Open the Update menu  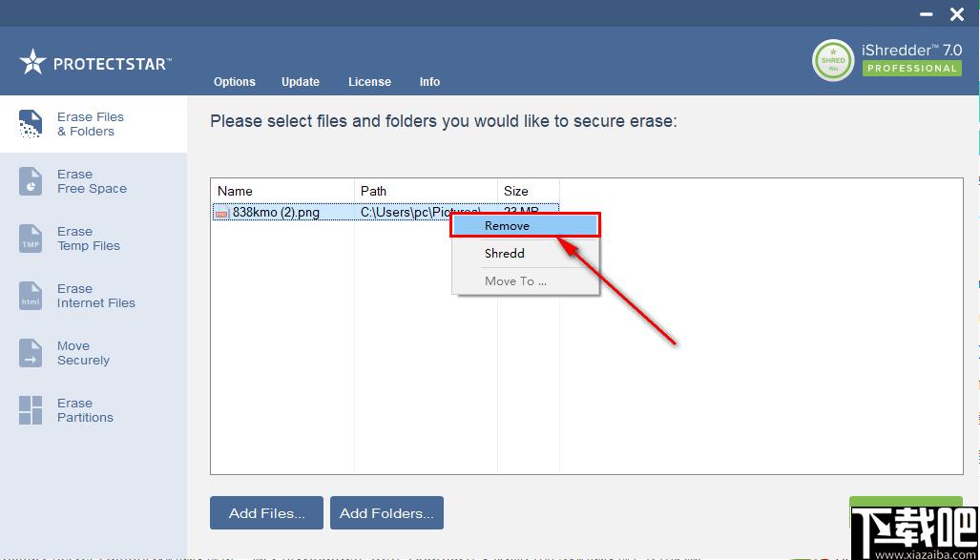tap(301, 82)
